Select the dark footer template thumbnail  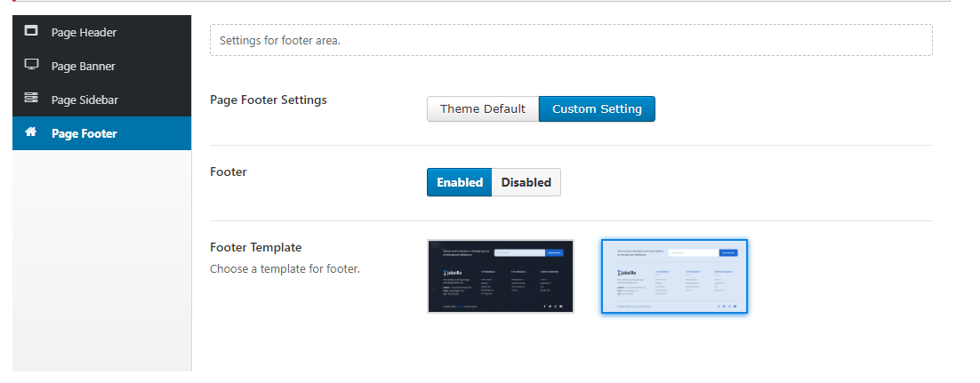point(501,276)
